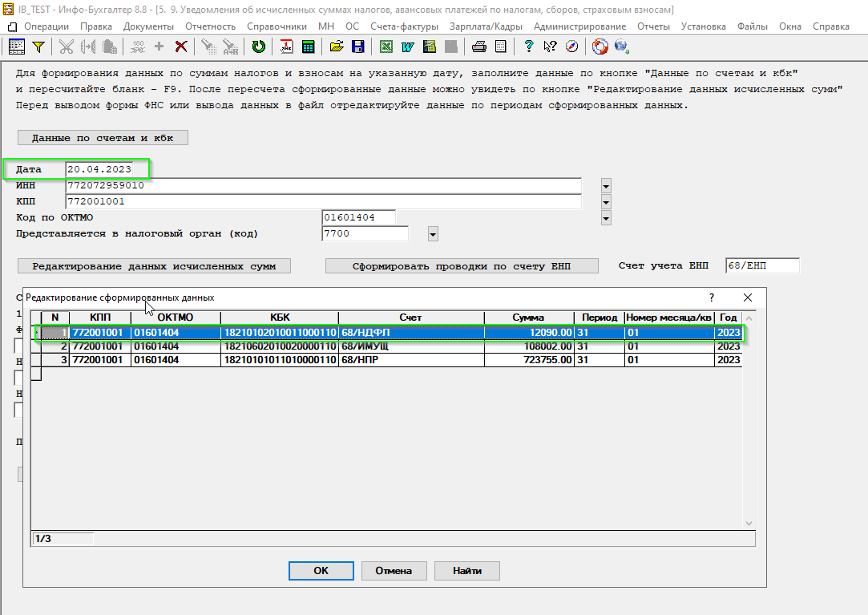Click the scissors cut icon
The height and width of the screenshot is (615, 868).
click(67, 47)
